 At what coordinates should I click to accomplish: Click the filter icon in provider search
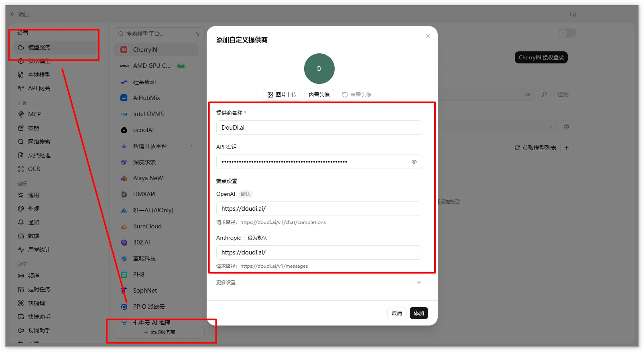coord(198,34)
